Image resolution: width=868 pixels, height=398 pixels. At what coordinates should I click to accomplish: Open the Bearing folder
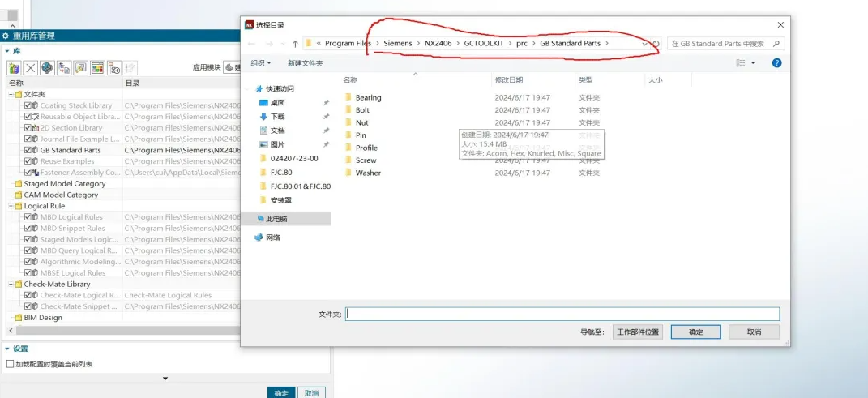368,97
